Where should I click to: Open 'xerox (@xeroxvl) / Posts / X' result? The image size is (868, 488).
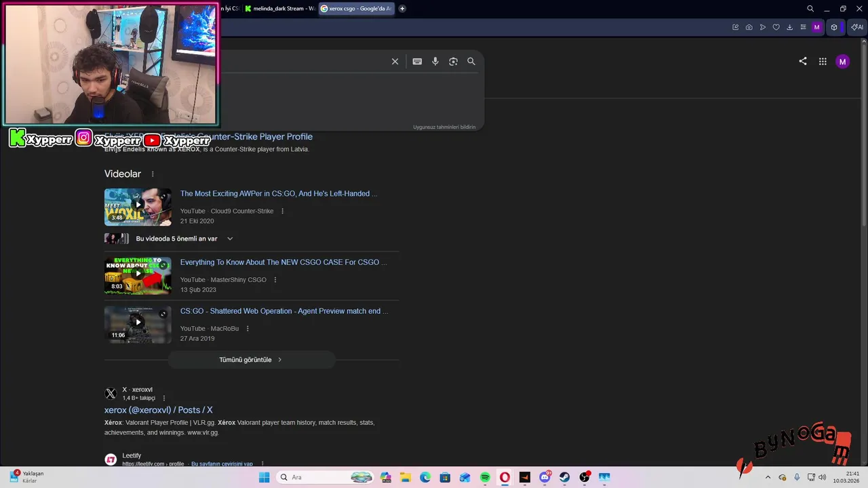pos(159,410)
